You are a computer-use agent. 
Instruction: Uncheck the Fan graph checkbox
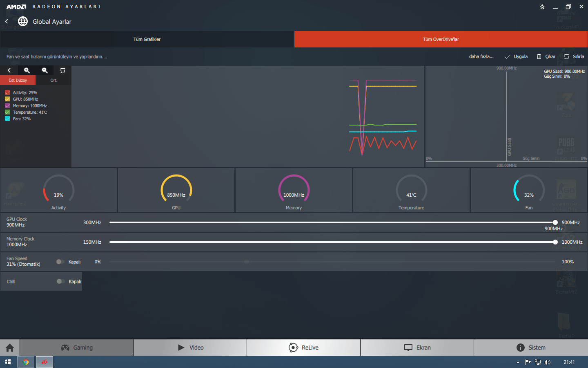[7, 119]
